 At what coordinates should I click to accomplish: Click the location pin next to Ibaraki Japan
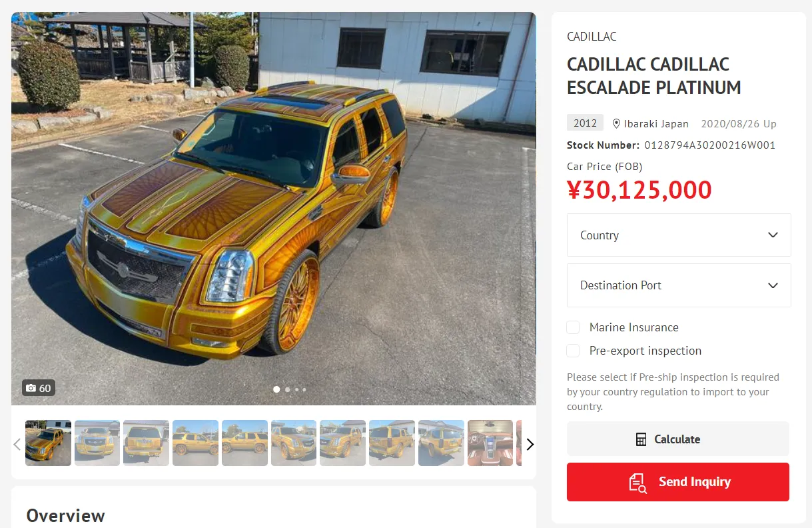tap(616, 123)
